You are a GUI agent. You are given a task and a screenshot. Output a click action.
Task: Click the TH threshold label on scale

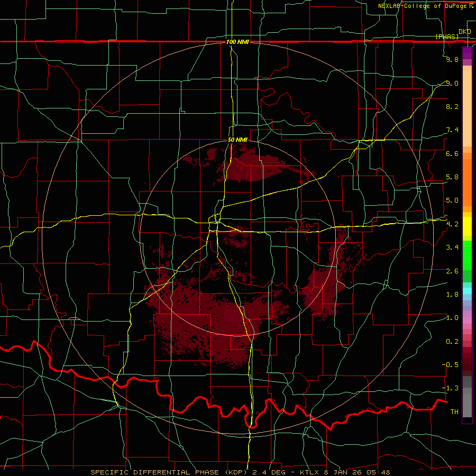tap(454, 412)
